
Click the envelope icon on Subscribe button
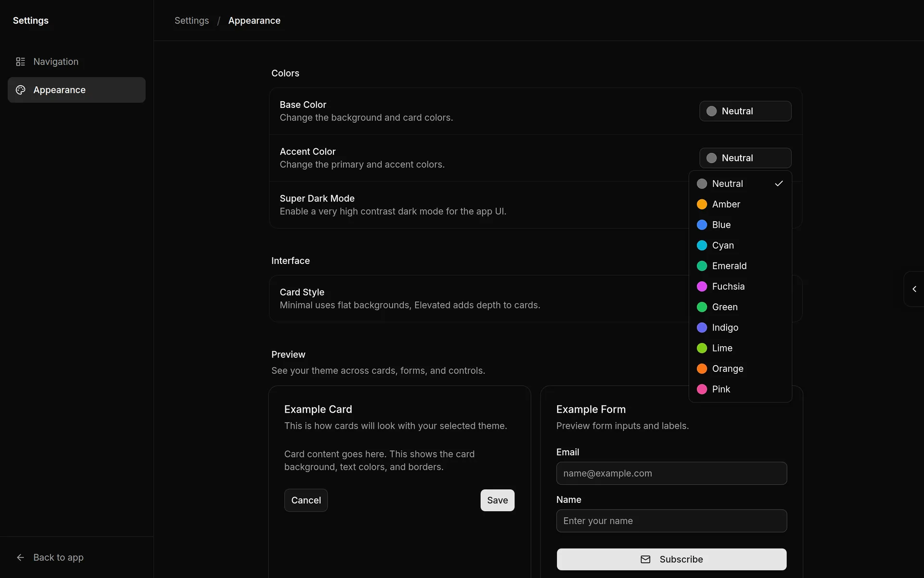pyautogui.click(x=645, y=559)
